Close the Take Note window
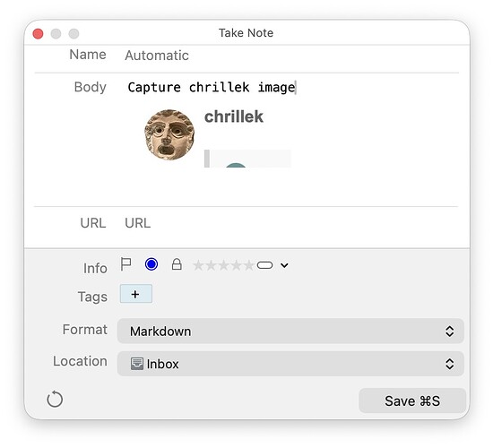The width and height of the screenshot is (493, 448). point(38,34)
